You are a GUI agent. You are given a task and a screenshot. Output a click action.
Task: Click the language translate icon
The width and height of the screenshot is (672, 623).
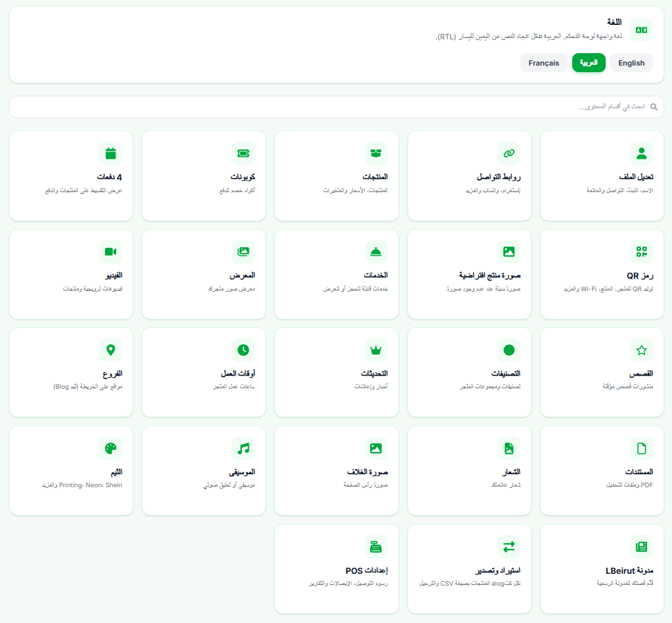click(x=641, y=30)
